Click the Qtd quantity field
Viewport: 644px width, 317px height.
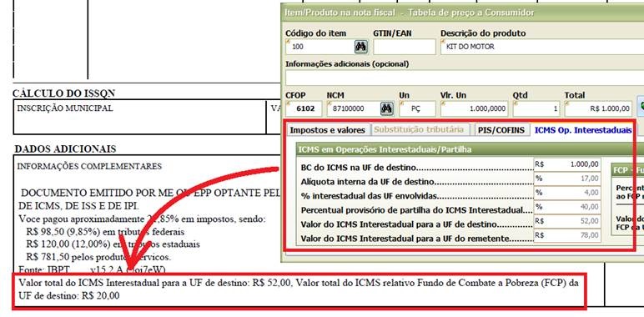point(536,108)
